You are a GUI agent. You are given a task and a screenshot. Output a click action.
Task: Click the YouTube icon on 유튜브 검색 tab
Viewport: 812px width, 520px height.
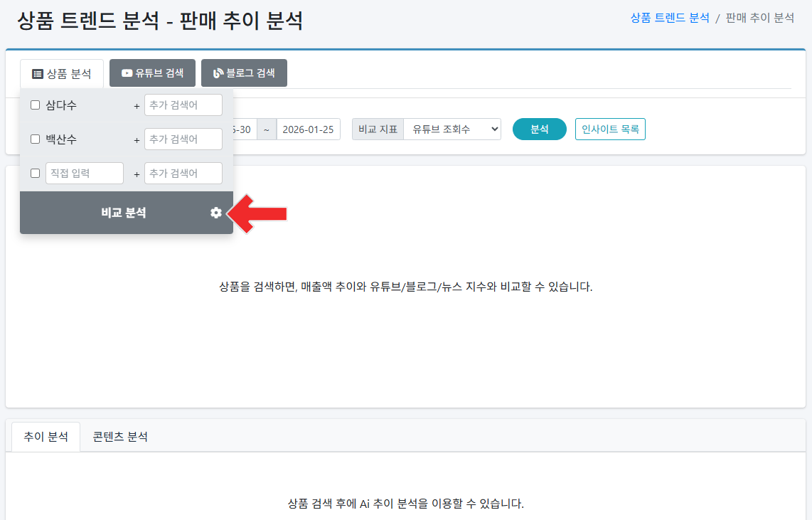click(125, 72)
